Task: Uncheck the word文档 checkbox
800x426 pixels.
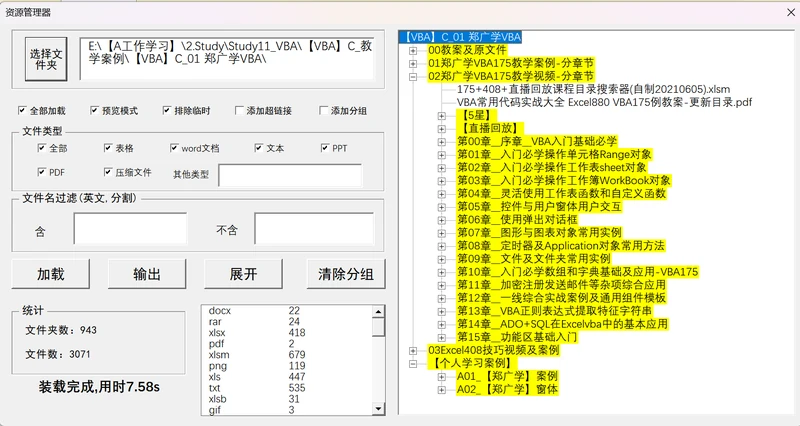Action: 174,148
